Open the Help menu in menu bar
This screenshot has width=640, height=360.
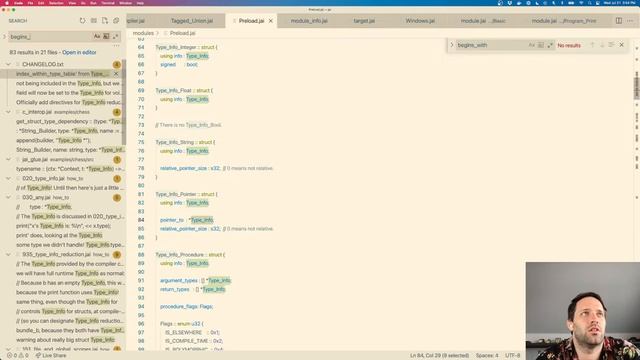(x=140, y=3)
